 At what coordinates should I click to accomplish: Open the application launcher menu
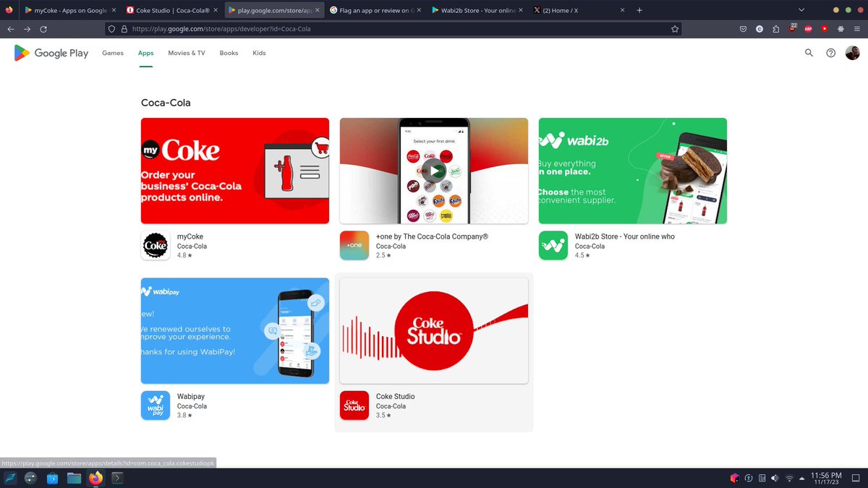(x=11, y=478)
